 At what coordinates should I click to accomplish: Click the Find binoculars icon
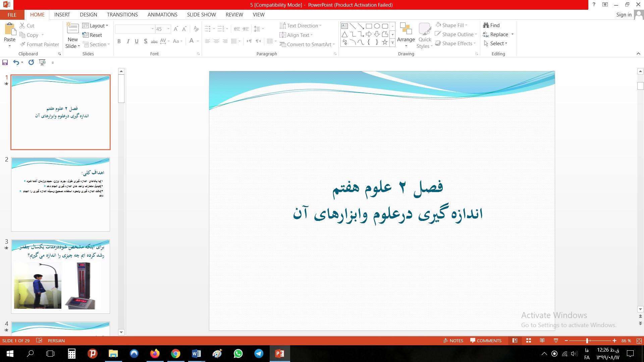[x=486, y=25]
